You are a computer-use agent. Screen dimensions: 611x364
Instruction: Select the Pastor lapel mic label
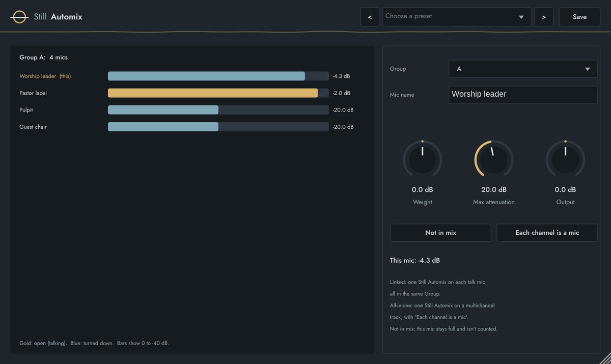(33, 93)
